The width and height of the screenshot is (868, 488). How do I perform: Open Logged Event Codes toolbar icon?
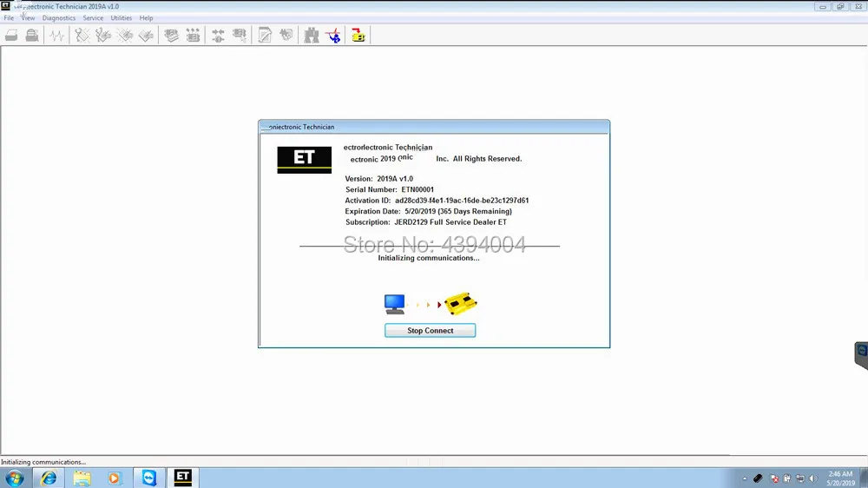(146, 36)
